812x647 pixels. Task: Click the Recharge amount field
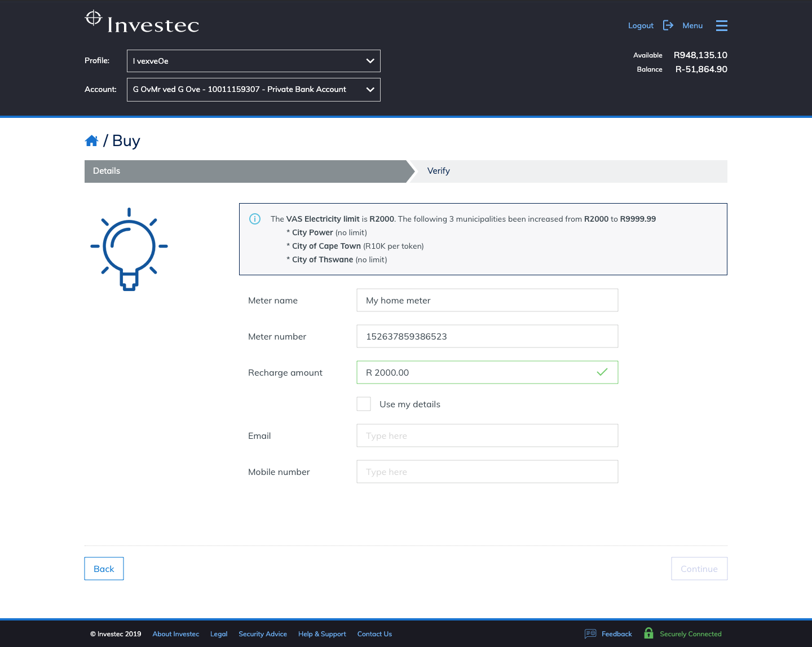pyautogui.click(x=487, y=372)
